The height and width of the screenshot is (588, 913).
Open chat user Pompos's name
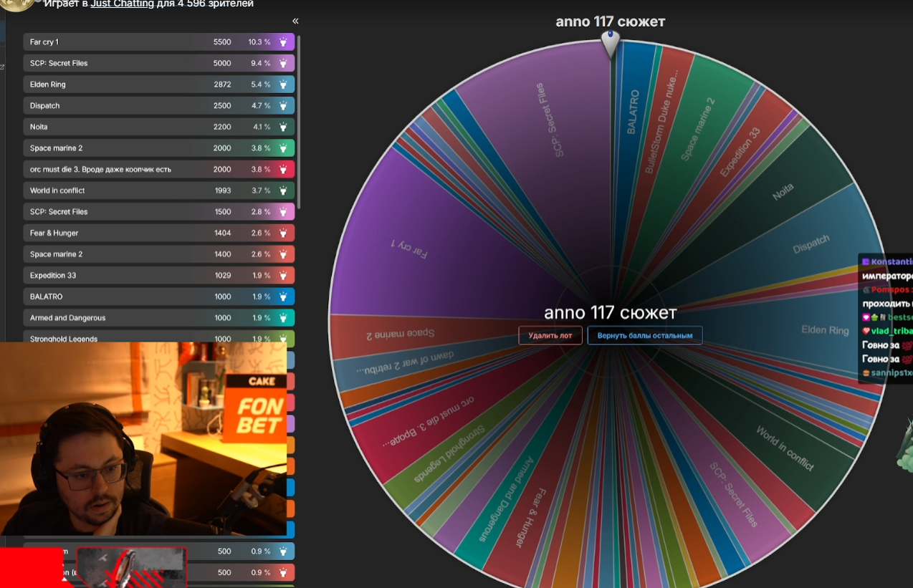892,289
